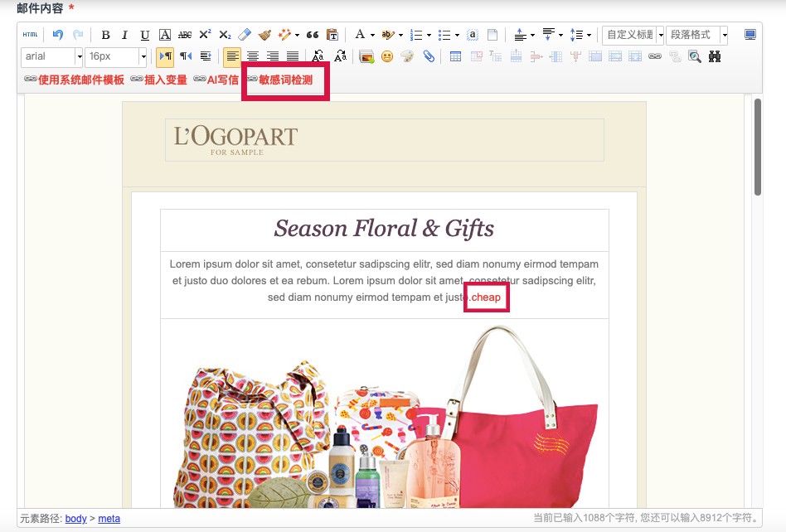Open the emoticon smiley picker
The image size is (786, 532).
pyautogui.click(x=387, y=57)
